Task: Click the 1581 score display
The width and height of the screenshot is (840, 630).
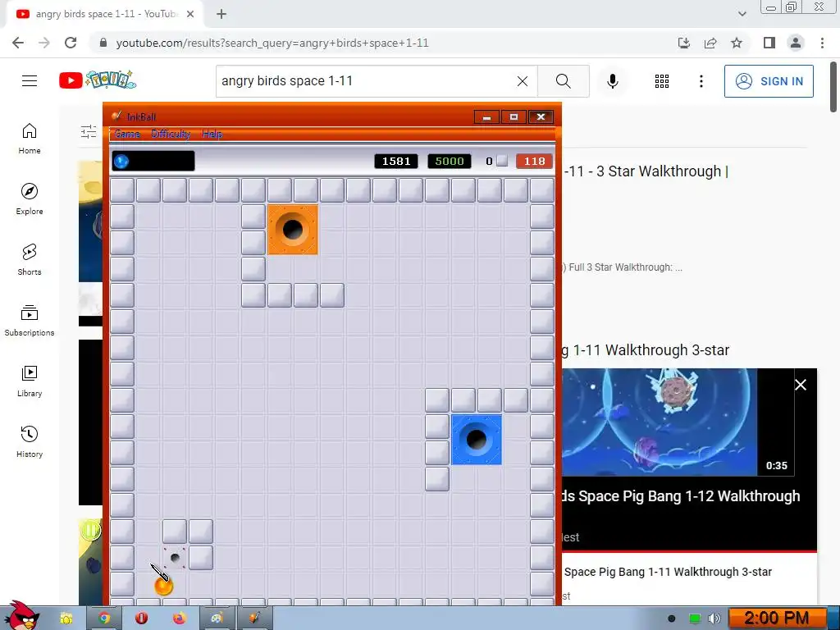Action: pyautogui.click(x=396, y=162)
